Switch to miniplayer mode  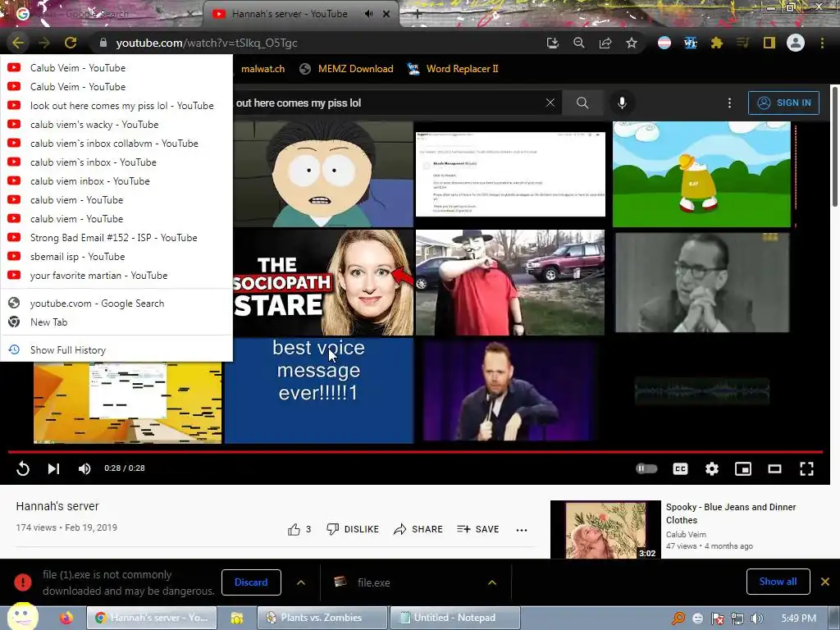(x=743, y=468)
